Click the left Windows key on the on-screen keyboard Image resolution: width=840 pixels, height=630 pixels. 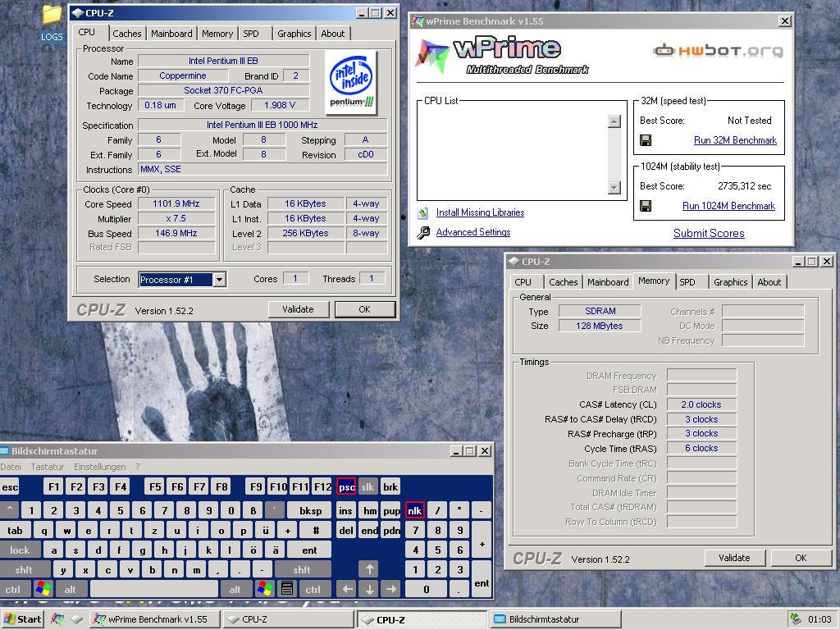pos(43,589)
